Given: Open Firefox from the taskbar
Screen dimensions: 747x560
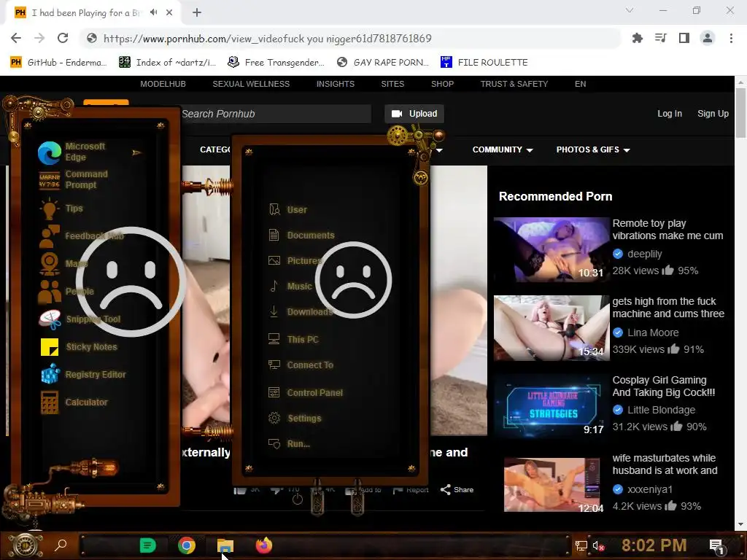Looking at the screenshot, I should pyautogui.click(x=263, y=545).
